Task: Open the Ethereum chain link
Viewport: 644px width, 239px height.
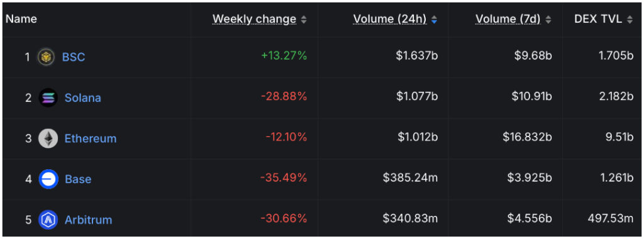Action: pos(91,138)
